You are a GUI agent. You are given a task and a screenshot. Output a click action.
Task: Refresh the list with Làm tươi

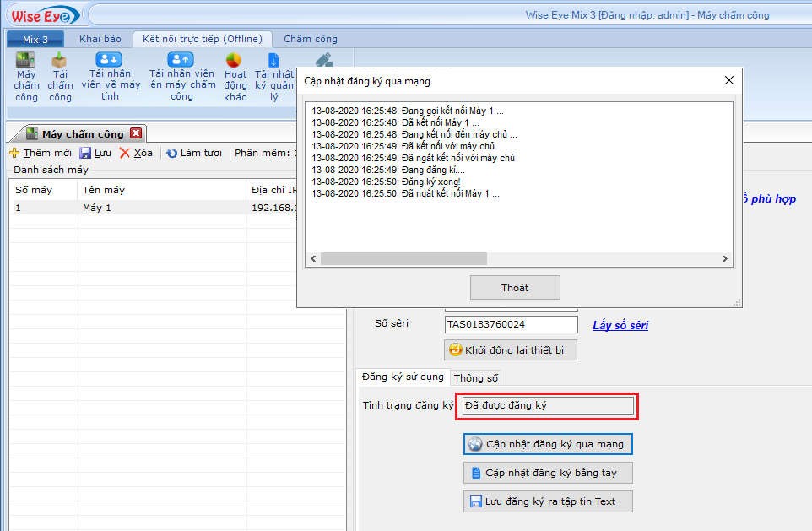pos(194,153)
